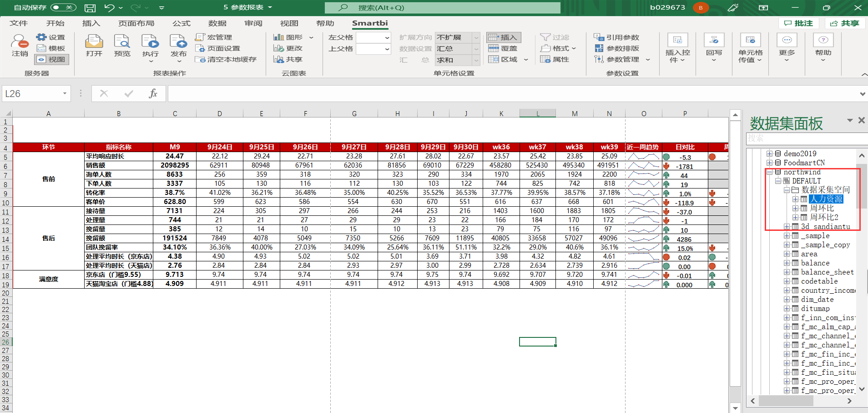Image resolution: width=868 pixels, height=413 pixels.
Task: Select the 周环比2 tree item
Action: pos(824,217)
